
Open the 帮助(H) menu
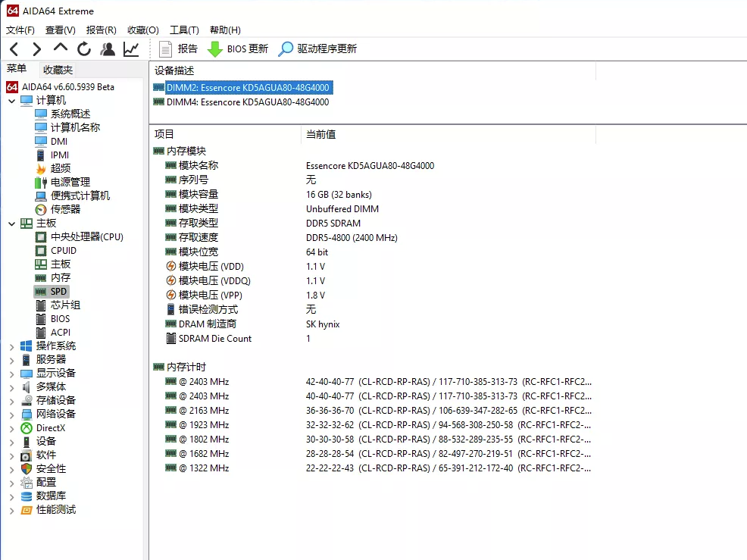(x=225, y=30)
